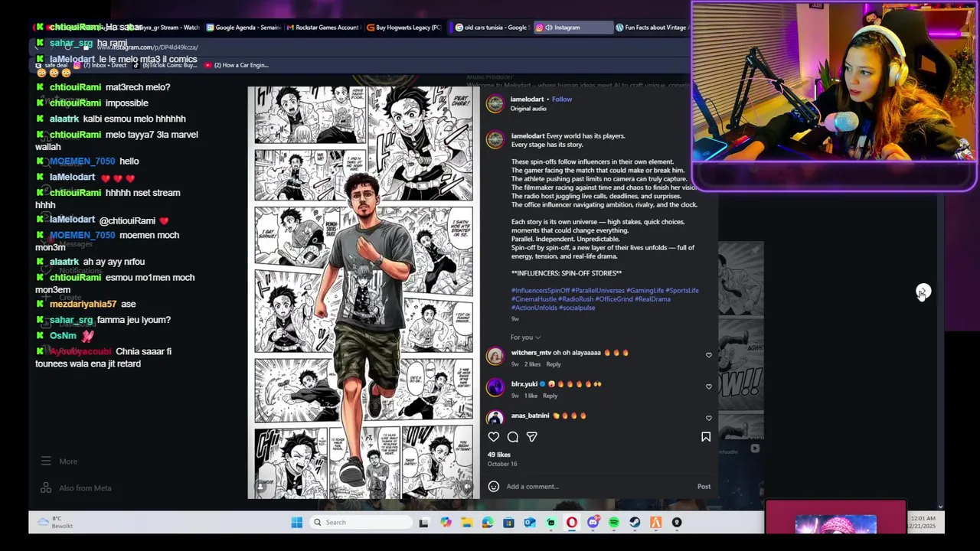Reply to the witchers_mtv comment
This screenshot has width=980, height=551.
[x=554, y=364]
